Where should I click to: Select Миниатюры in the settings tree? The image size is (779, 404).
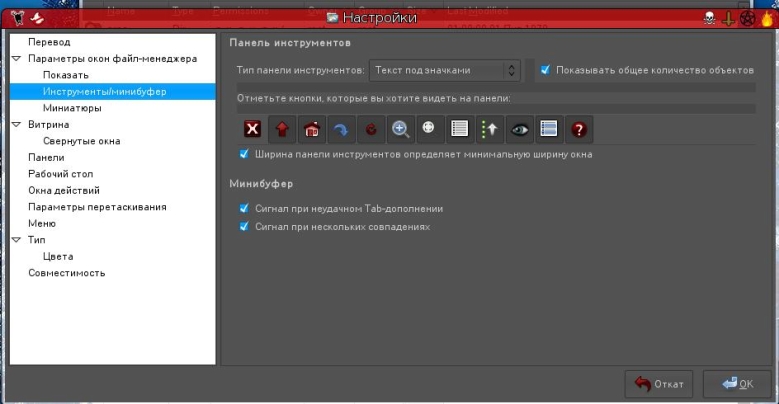pos(72,108)
